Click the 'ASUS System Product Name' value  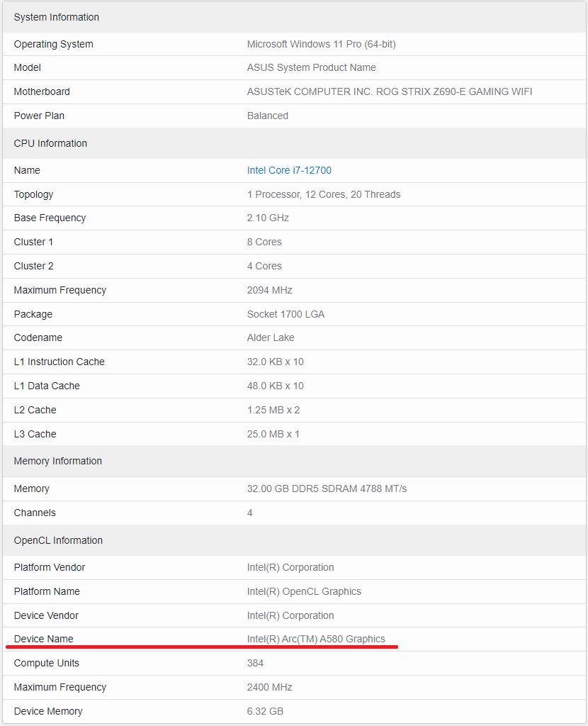[x=311, y=67]
